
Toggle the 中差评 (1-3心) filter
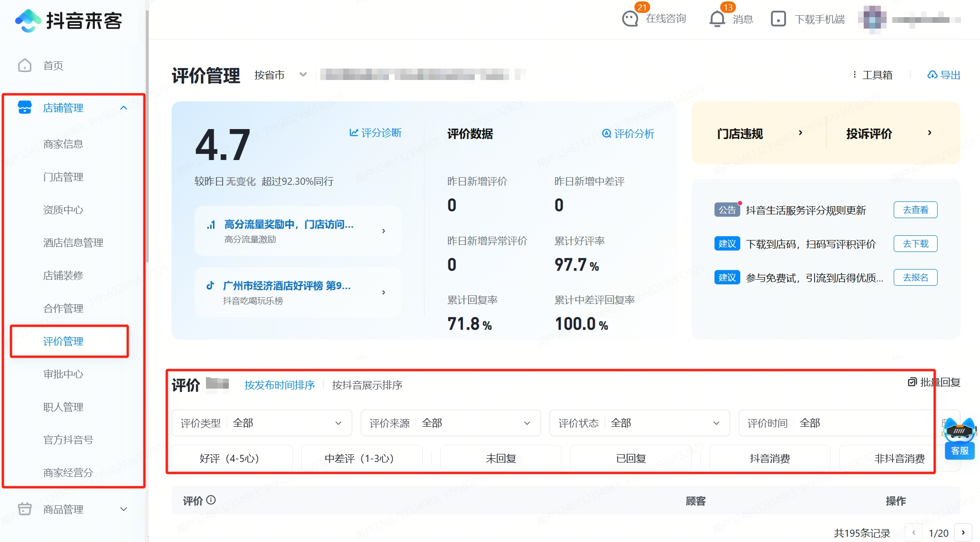[x=361, y=458]
